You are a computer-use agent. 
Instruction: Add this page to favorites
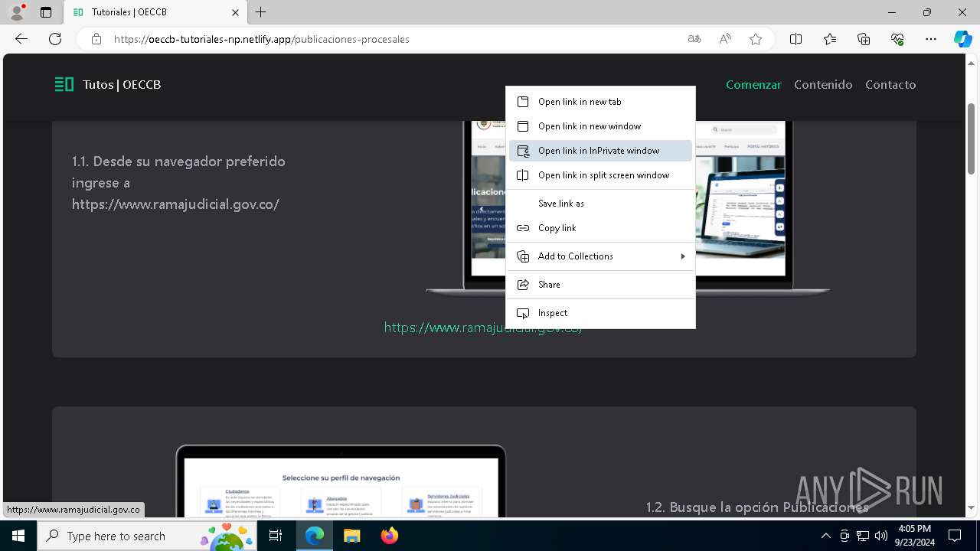(756, 39)
